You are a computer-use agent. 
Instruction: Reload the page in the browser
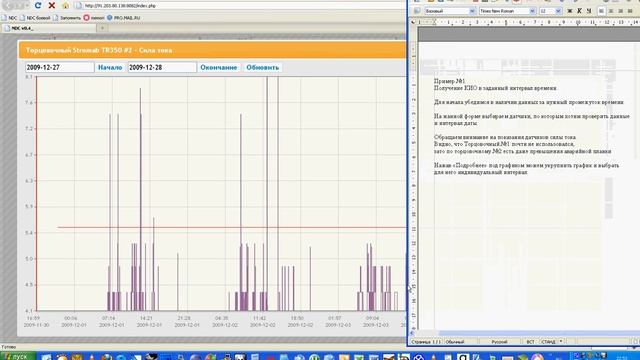click(x=38, y=5)
